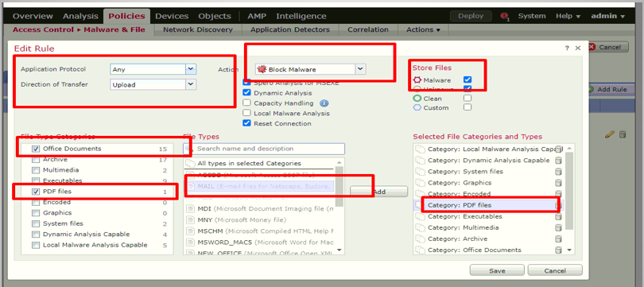Remove Category: Executables from selected list
Screen dimensions: 644x287
coord(558,216)
